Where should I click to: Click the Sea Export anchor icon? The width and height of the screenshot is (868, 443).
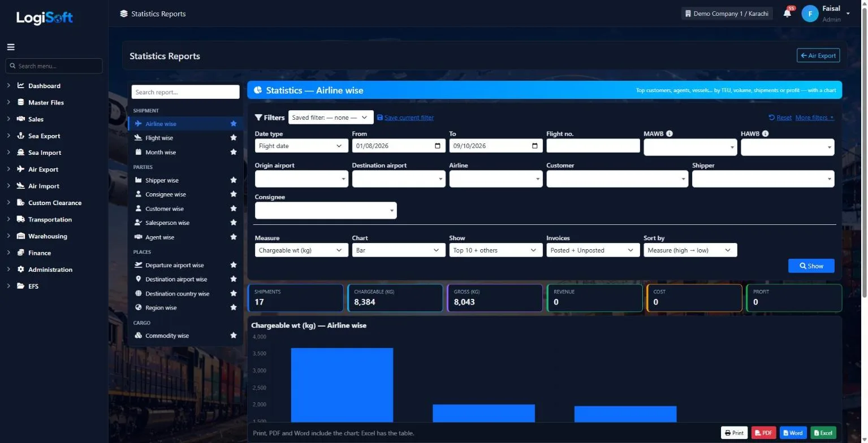click(21, 136)
